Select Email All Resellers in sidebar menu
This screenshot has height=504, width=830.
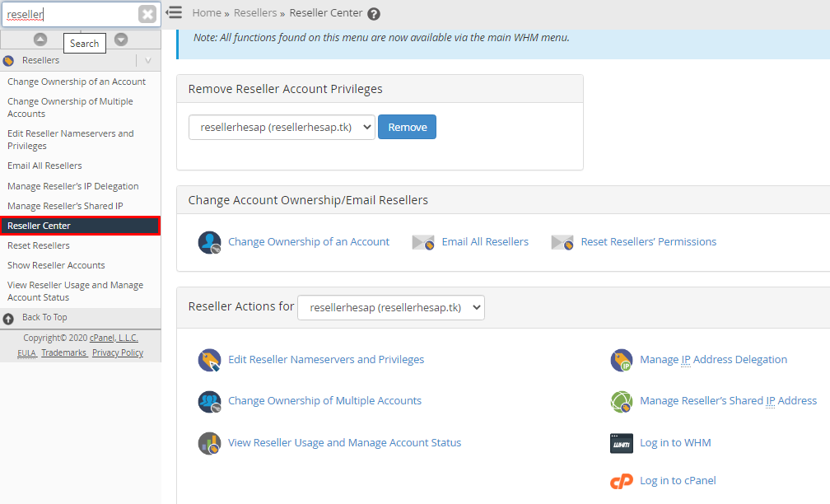(45, 166)
